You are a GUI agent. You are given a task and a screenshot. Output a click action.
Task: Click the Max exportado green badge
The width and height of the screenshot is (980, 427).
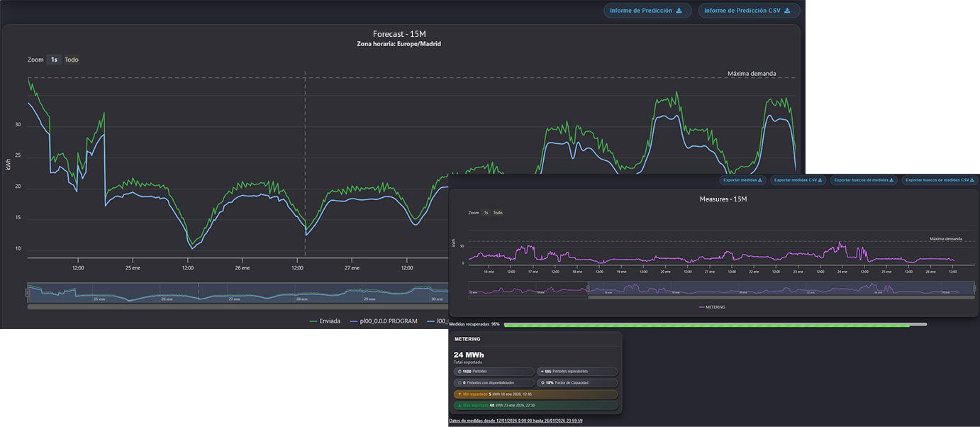coord(535,406)
